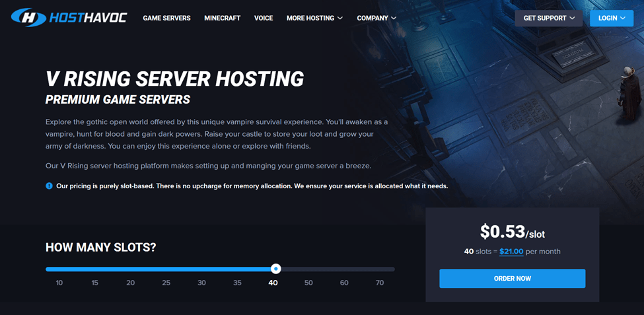Click the slider's white circular handle
Viewport: 644px width, 315px height.
tap(276, 269)
